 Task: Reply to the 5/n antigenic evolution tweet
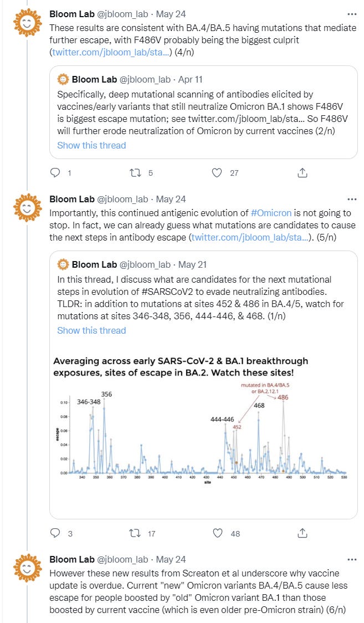tap(55, 533)
